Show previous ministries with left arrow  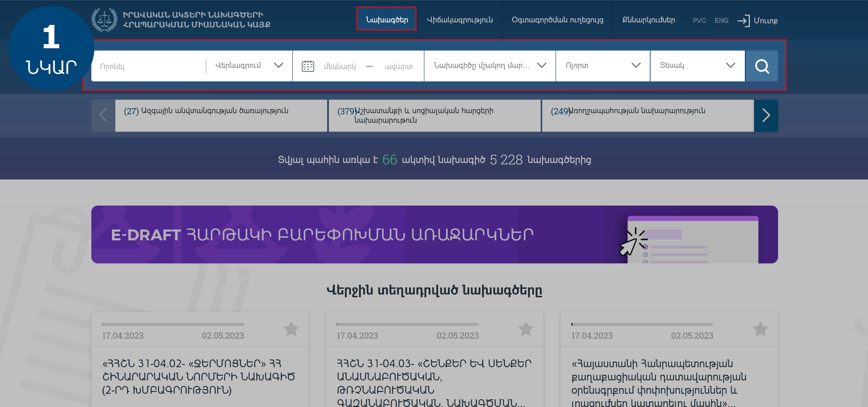103,115
